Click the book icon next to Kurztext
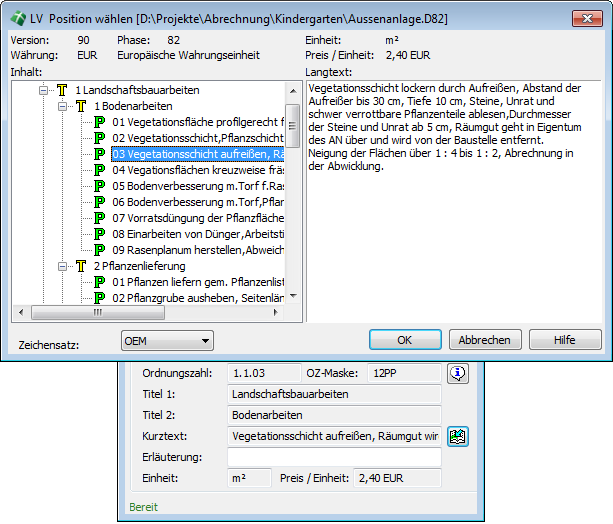This screenshot has height=524, width=613. point(458,436)
